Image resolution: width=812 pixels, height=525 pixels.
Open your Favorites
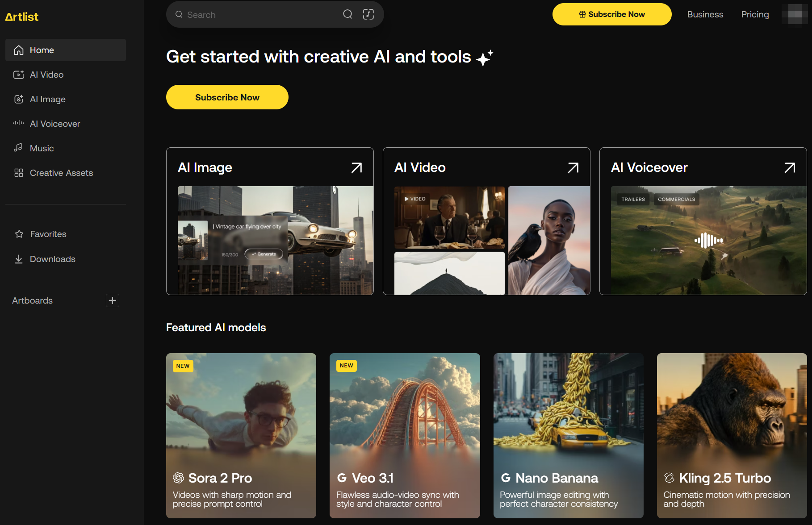coord(48,233)
